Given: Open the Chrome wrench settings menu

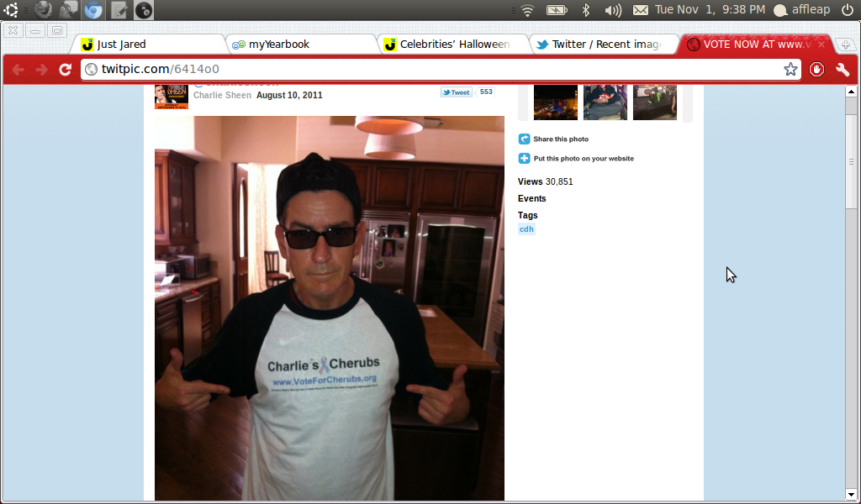Looking at the screenshot, I should (x=843, y=69).
